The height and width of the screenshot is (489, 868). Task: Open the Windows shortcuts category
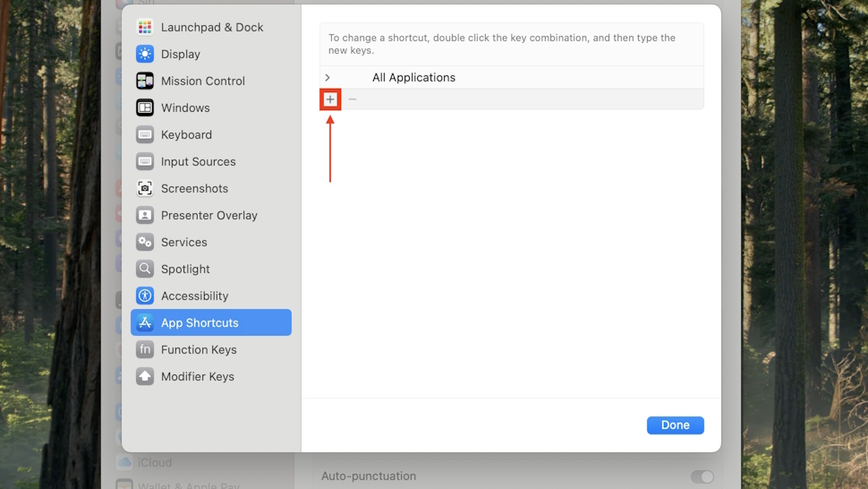211,107
